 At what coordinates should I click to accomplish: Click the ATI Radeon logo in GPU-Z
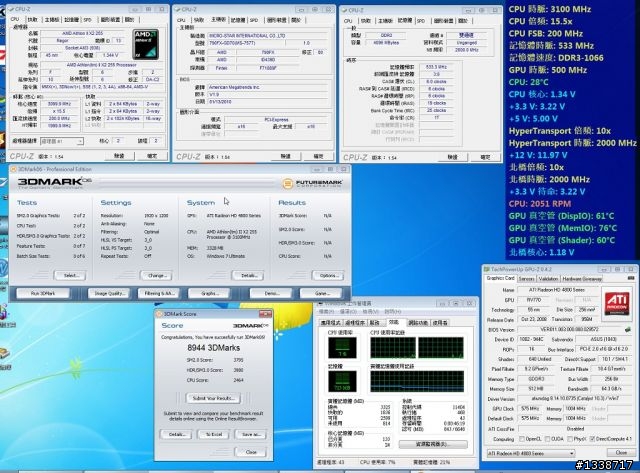coord(617,303)
